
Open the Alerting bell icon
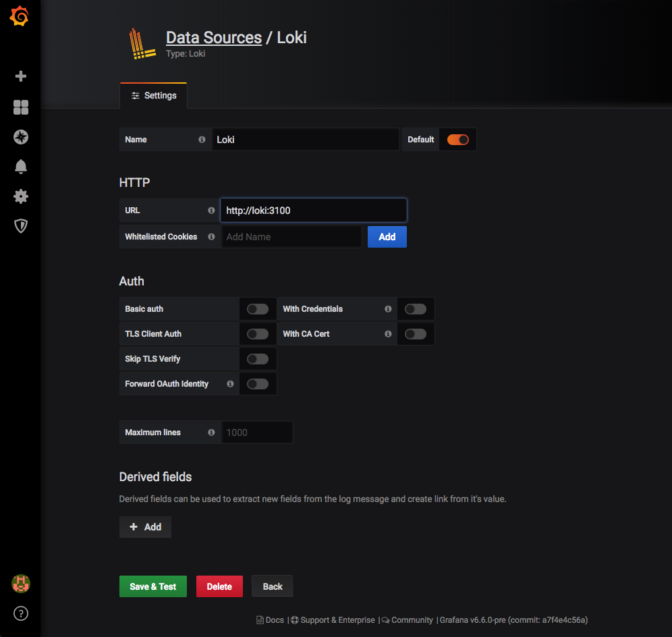pos(20,166)
